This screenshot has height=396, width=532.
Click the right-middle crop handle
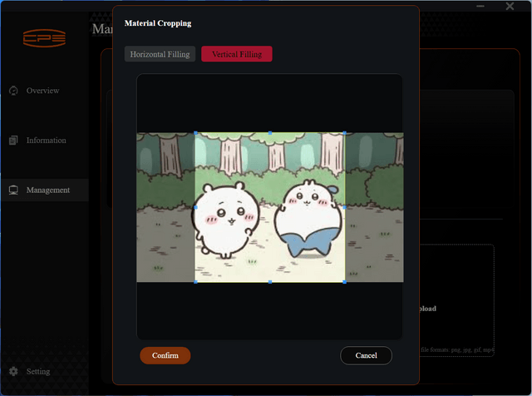pyautogui.click(x=345, y=207)
